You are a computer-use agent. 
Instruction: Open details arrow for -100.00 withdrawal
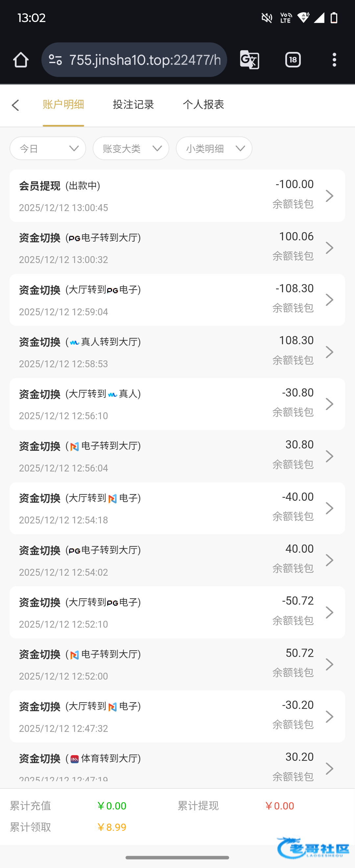329,196
